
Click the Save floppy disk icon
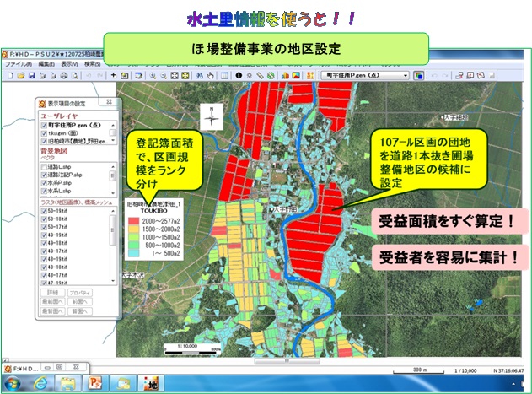click(x=31, y=75)
